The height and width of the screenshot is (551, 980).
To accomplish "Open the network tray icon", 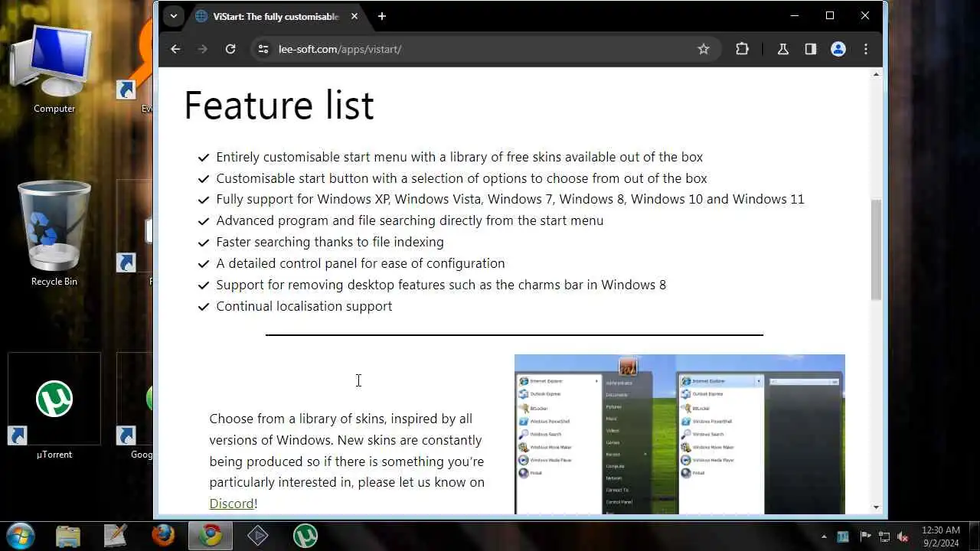I will point(884,536).
